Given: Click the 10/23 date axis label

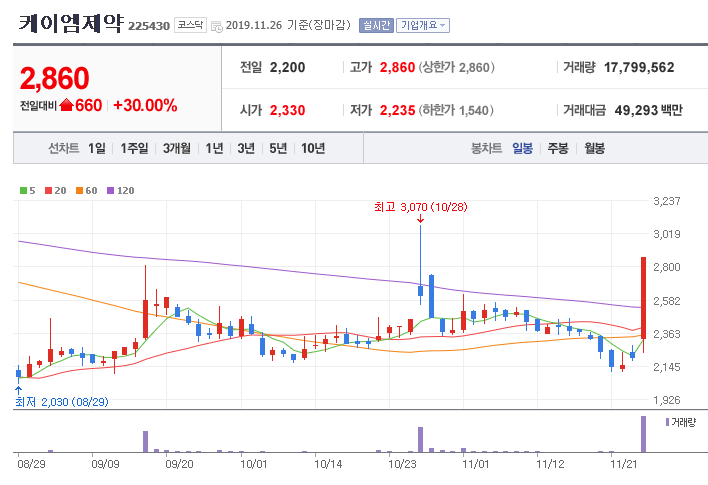Looking at the screenshot, I should click(403, 464).
